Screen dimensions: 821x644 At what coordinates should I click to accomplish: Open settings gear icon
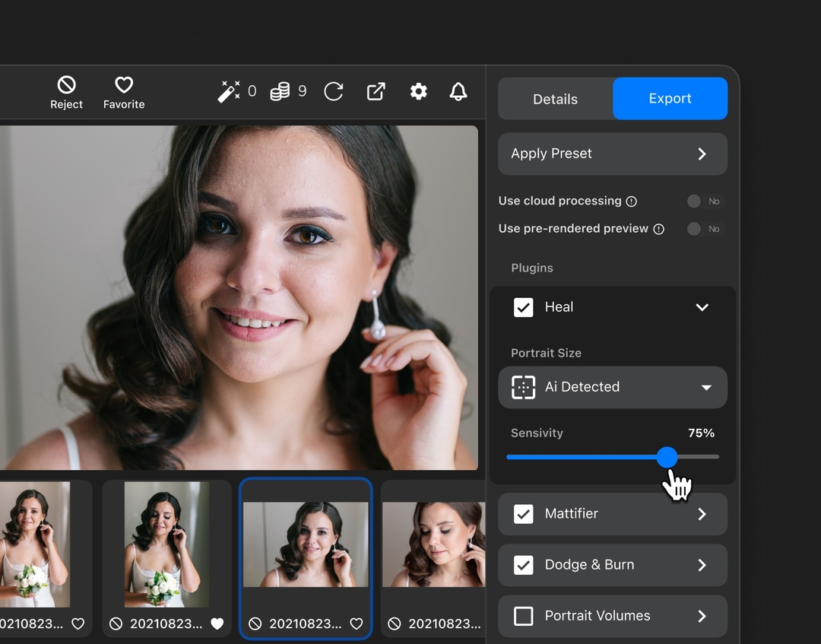(x=418, y=92)
